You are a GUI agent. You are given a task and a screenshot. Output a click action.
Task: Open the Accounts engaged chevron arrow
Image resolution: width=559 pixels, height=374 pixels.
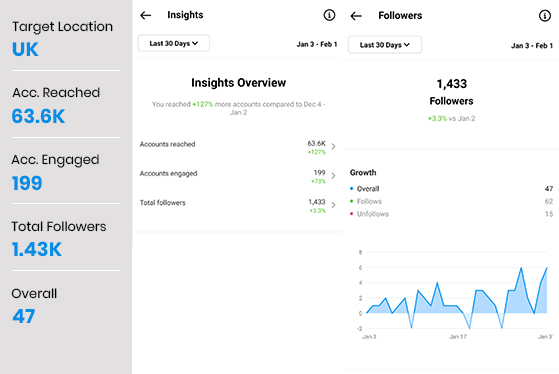click(x=333, y=176)
